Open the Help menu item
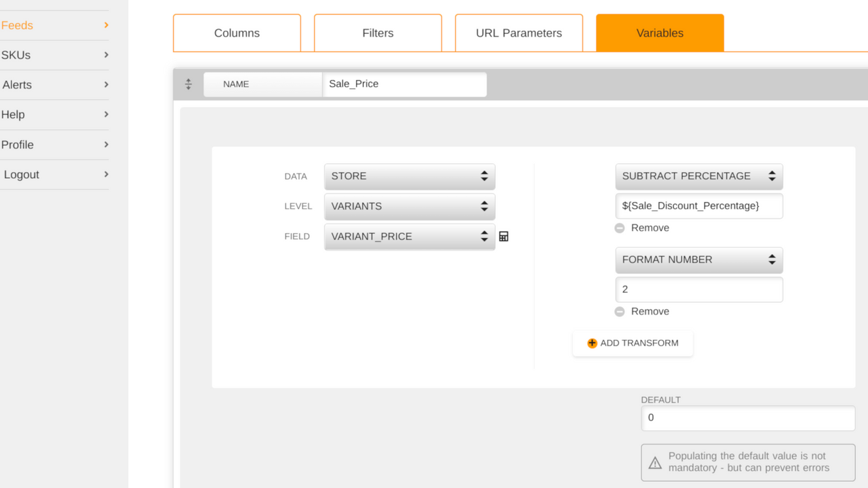 pos(54,115)
